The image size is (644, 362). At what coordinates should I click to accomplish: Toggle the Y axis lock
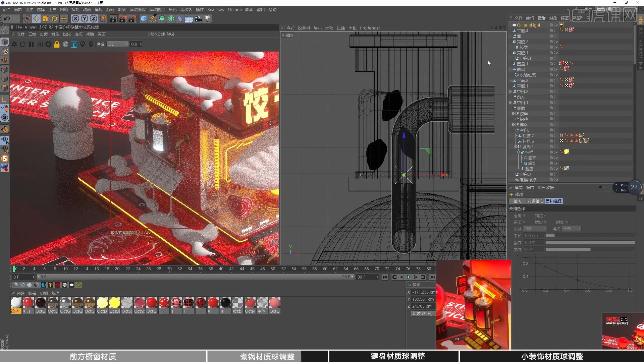[x=85, y=19]
